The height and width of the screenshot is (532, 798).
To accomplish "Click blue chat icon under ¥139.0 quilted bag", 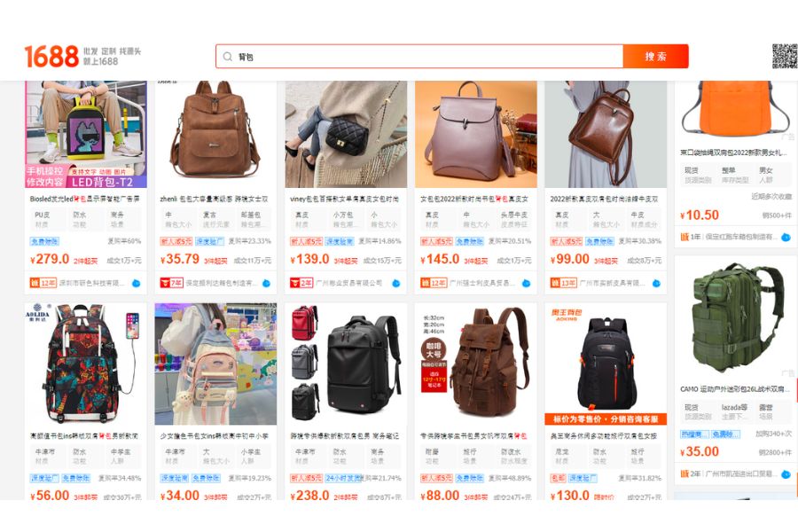I will [396, 283].
